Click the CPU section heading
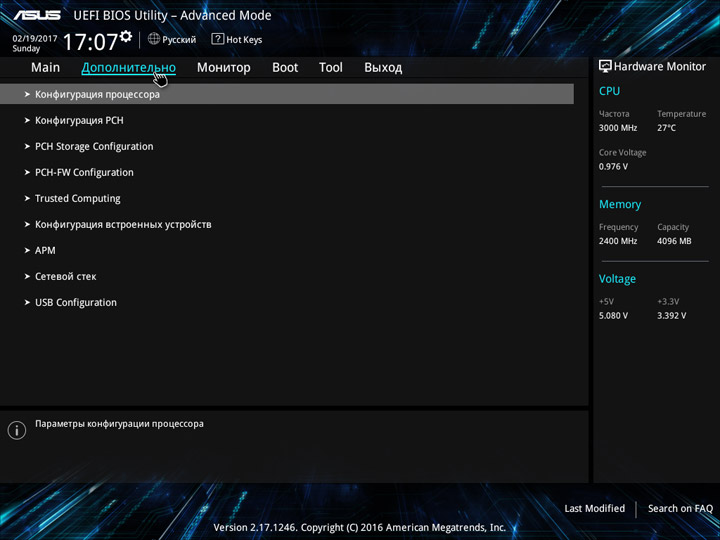720x540 pixels. [609, 91]
